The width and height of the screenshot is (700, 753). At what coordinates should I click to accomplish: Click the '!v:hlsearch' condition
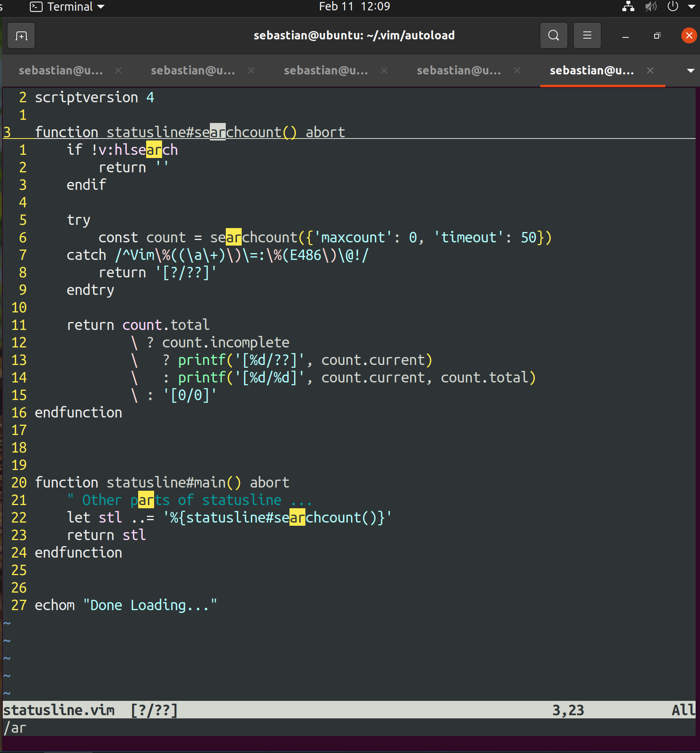coord(135,150)
